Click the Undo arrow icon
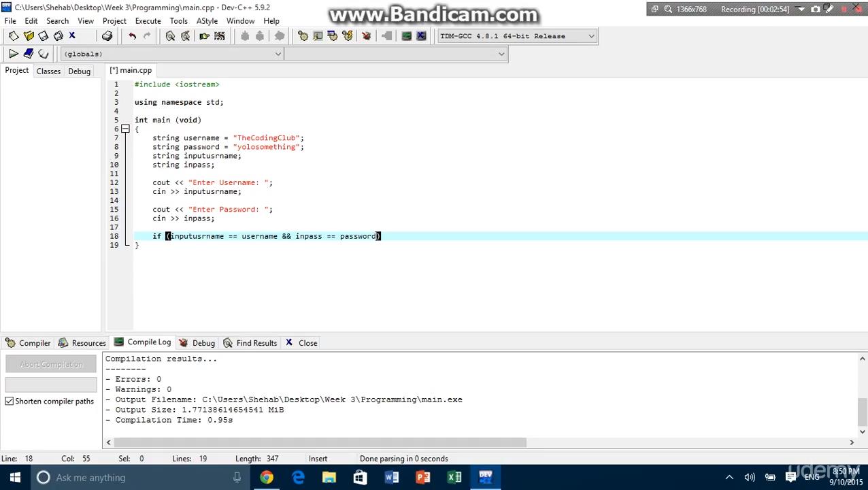This screenshot has height=490, width=868. click(132, 36)
